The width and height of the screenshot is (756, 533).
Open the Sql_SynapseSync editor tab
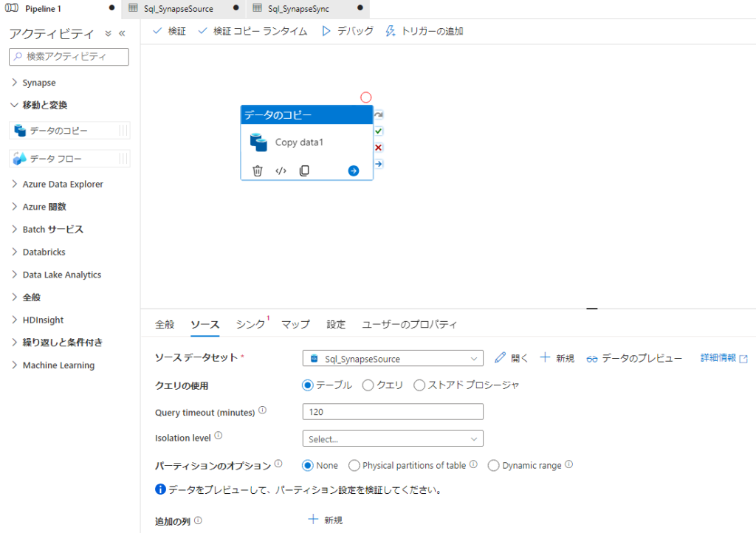(x=298, y=9)
